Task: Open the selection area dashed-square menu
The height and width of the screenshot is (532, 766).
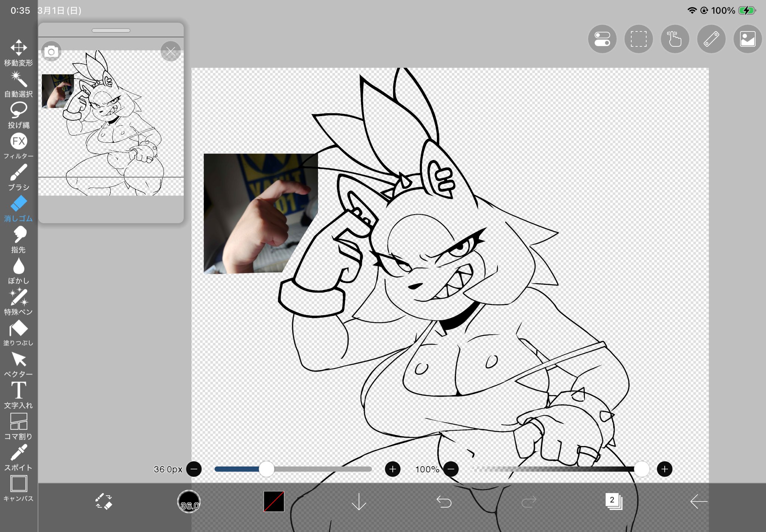Action: click(x=638, y=39)
